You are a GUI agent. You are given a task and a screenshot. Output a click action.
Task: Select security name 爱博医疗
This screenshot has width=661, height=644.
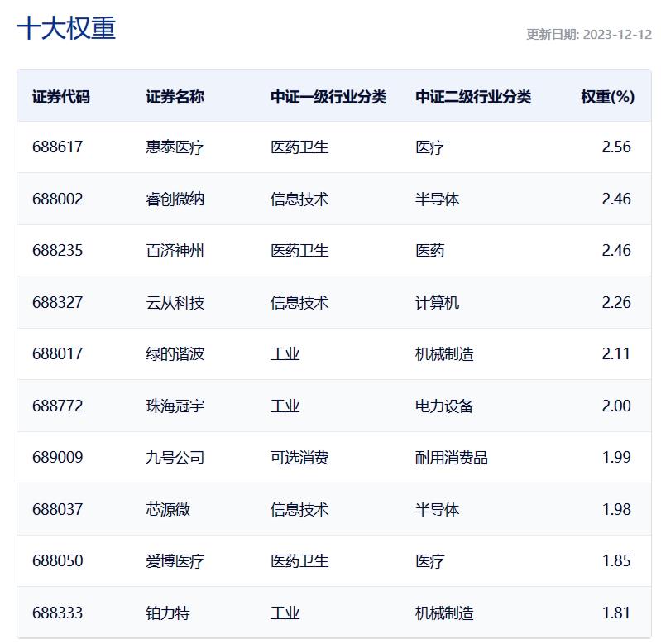(x=175, y=561)
